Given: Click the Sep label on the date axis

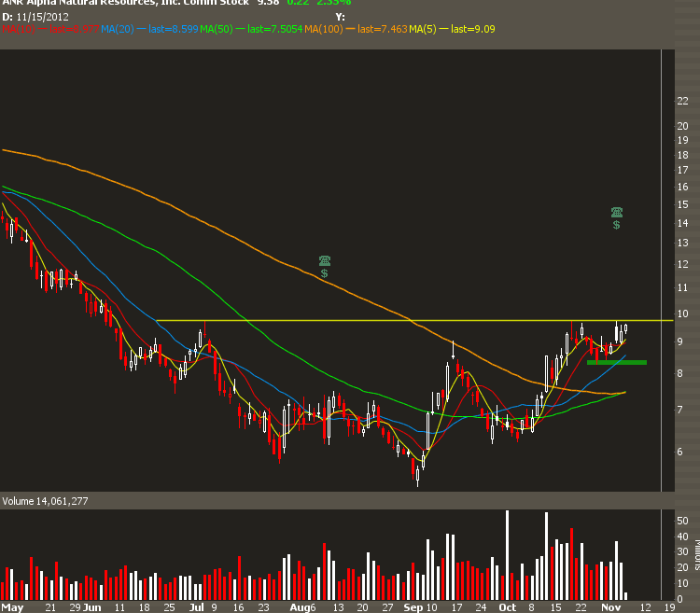Looking at the screenshot, I should [413, 606].
